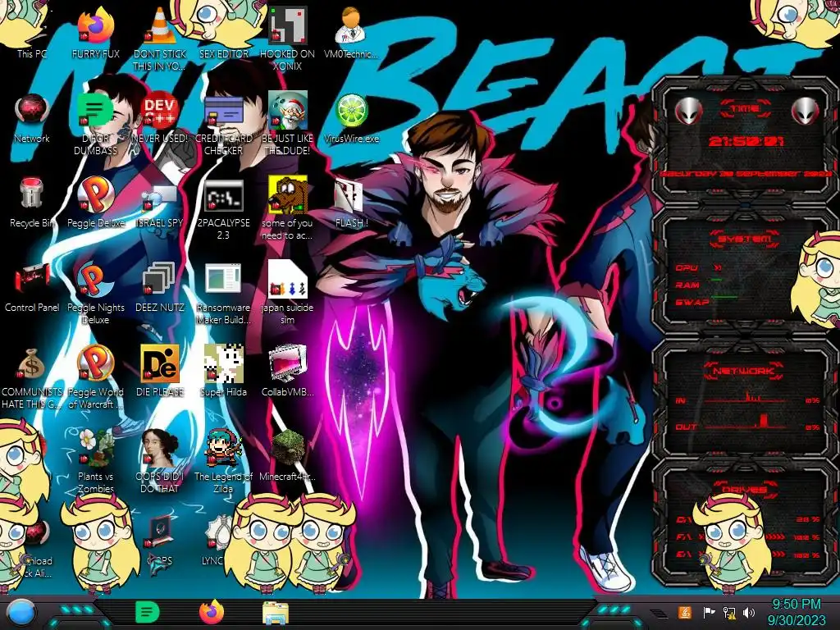Launch Plants vs Zombies

(x=95, y=462)
